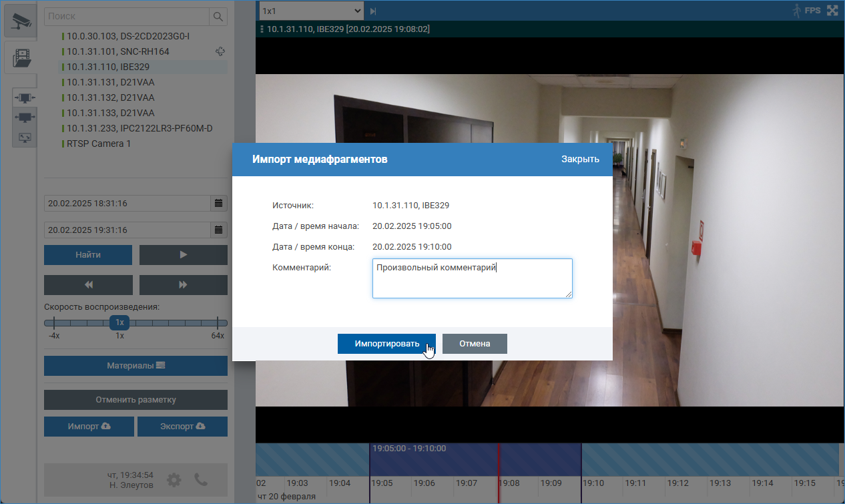Viewport: 845px width, 504px height.
Task: Switch to the video archive tab icon
Action: [x=22, y=59]
